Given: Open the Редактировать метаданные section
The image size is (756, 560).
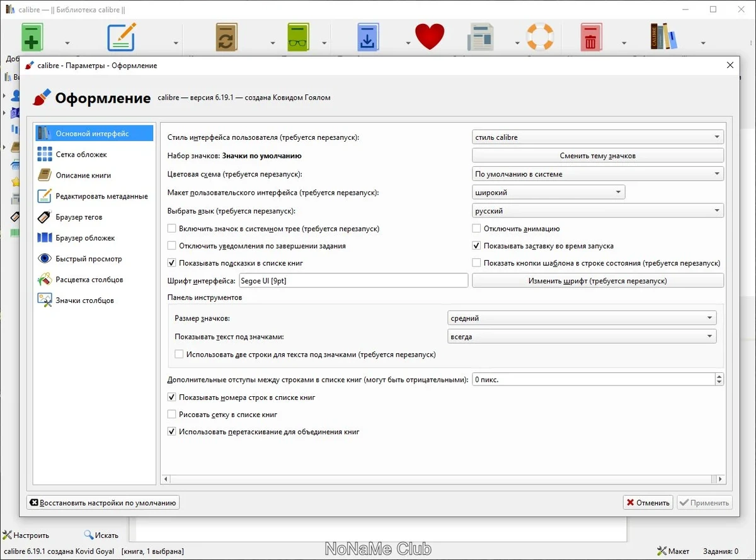Looking at the screenshot, I should click(x=94, y=196).
